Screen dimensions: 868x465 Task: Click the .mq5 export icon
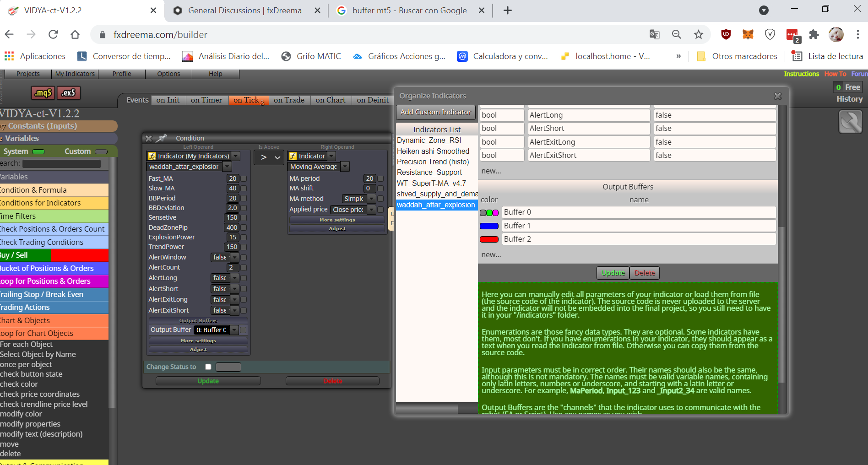(x=43, y=93)
